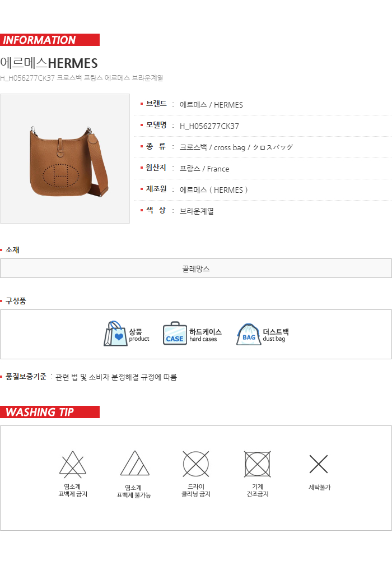Screen dimensions: 392x579
Task: Click the WASHING TIP red banner
Action: pyautogui.click(x=50, y=412)
